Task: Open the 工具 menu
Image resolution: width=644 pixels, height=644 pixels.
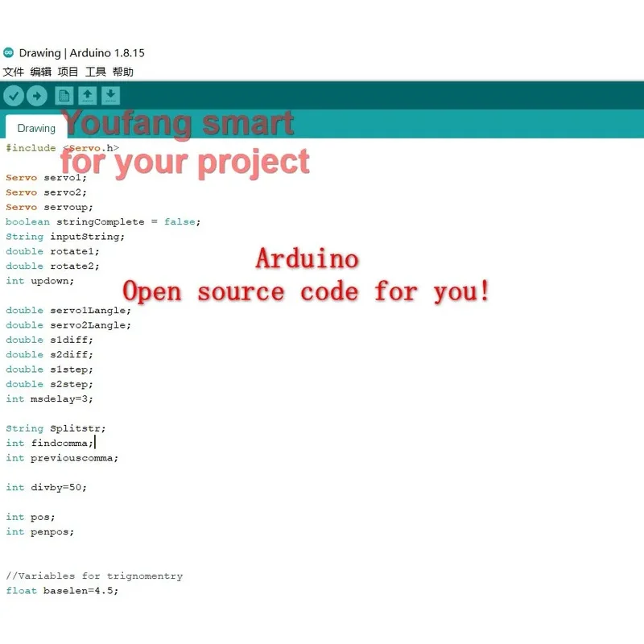Action: pyautogui.click(x=95, y=72)
